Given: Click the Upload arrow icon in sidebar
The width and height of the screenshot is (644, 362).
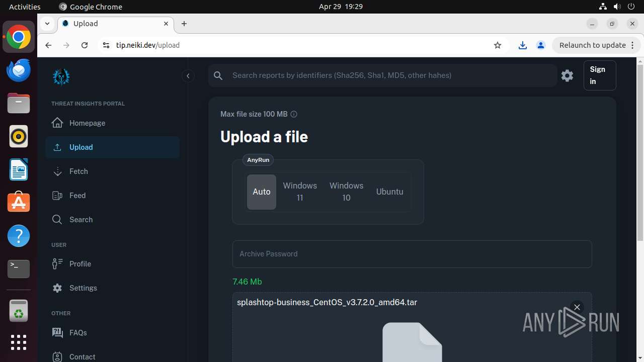Looking at the screenshot, I should pos(57,147).
